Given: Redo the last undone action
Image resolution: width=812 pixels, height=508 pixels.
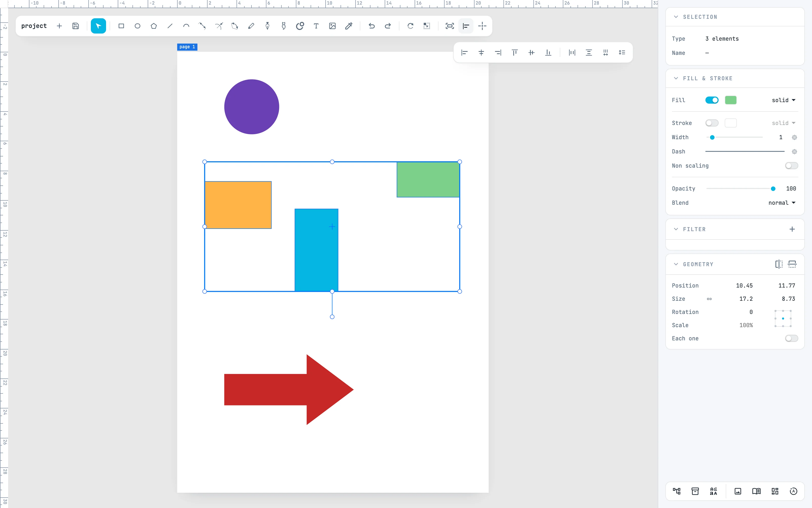Looking at the screenshot, I should (x=388, y=26).
